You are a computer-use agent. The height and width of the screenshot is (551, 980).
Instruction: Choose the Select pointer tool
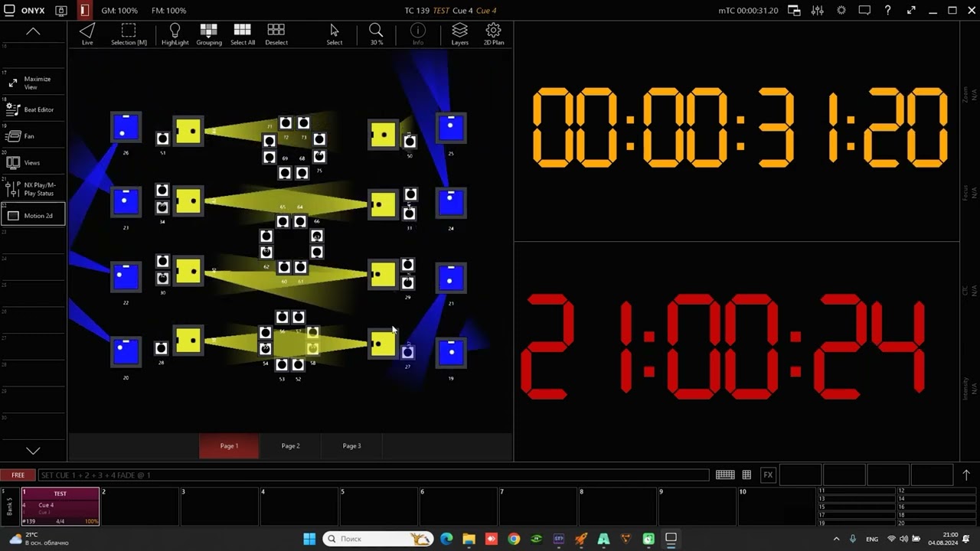click(335, 34)
